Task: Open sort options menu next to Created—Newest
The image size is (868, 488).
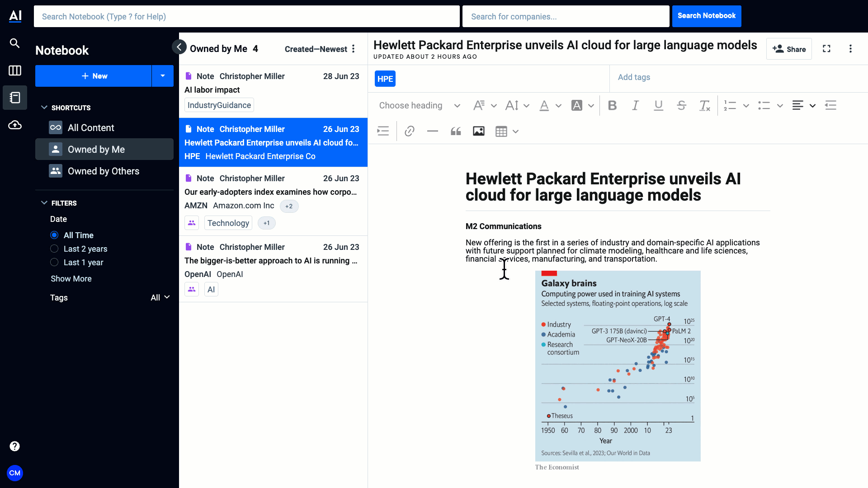Action: [354, 49]
